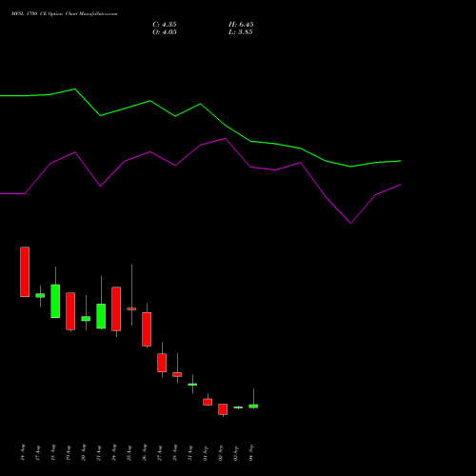The image size is (476, 476).
Task: Select the green candle for 21 Aug
Action: (101, 316)
